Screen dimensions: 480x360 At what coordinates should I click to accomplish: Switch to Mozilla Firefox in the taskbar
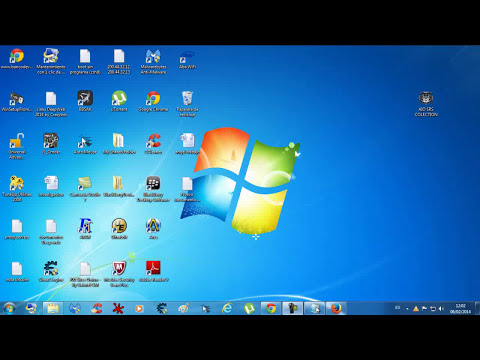(336, 308)
